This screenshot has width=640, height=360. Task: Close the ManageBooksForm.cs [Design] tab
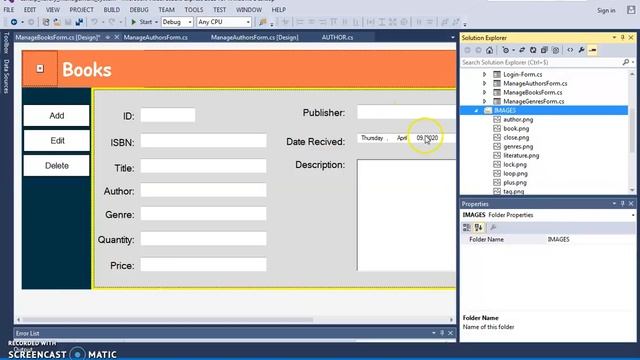[x=117, y=37]
